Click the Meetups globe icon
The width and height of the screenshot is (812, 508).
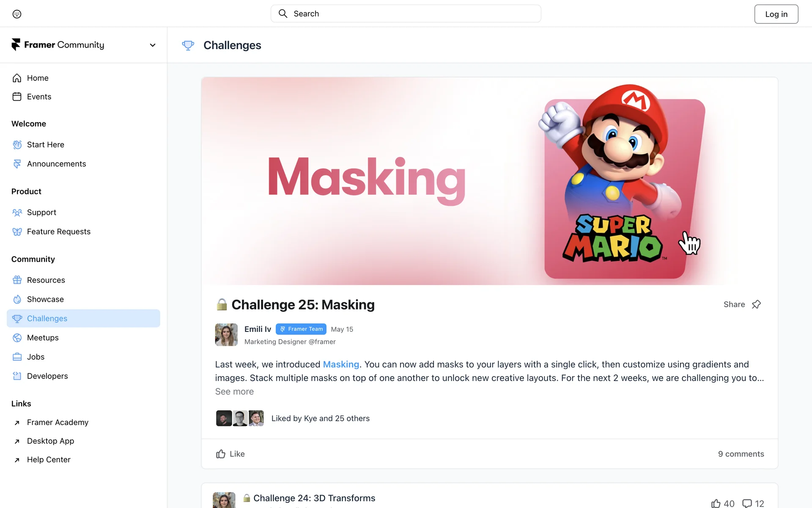[17, 338]
